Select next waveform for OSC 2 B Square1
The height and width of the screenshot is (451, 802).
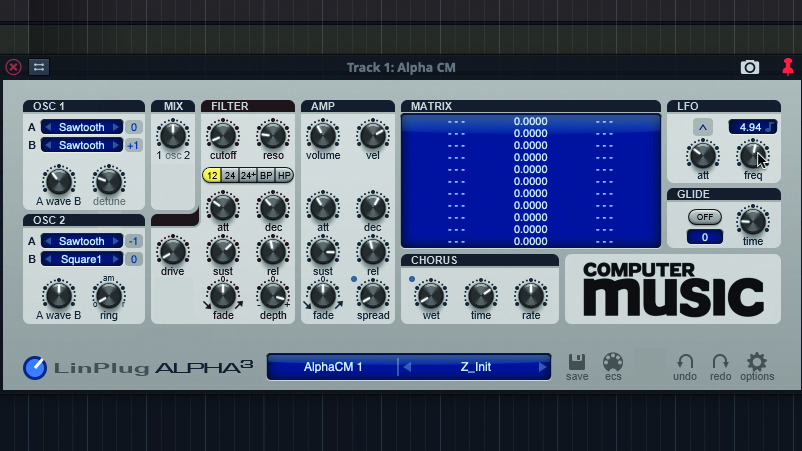(116, 259)
